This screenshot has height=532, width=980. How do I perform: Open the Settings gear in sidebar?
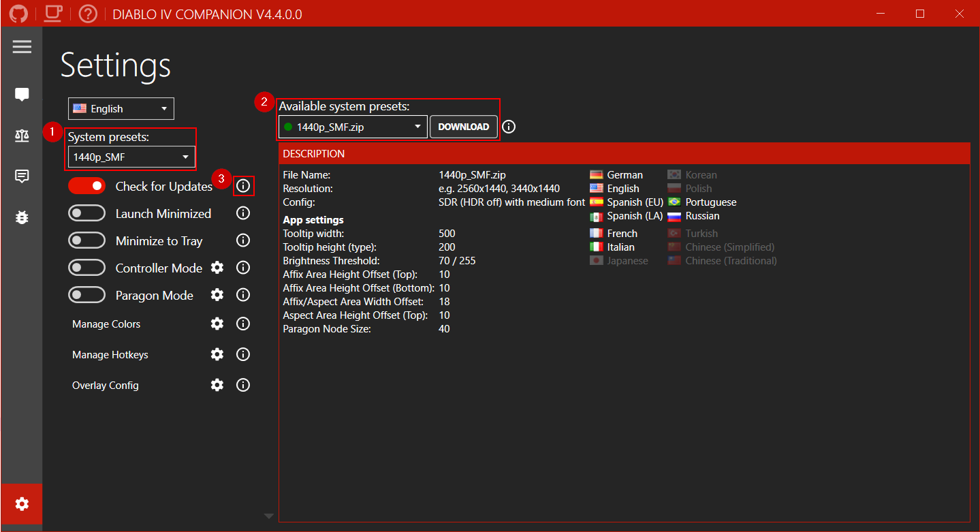pyautogui.click(x=22, y=504)
